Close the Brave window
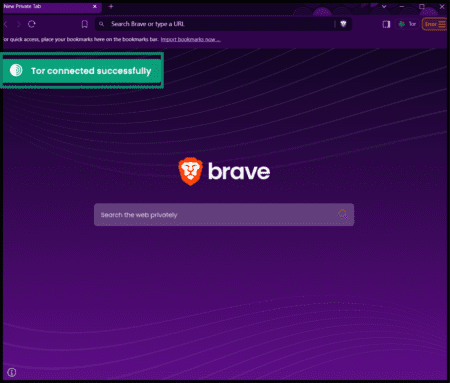Image resolution: width=450 pixels, height=383 pixels. (442, 6)
